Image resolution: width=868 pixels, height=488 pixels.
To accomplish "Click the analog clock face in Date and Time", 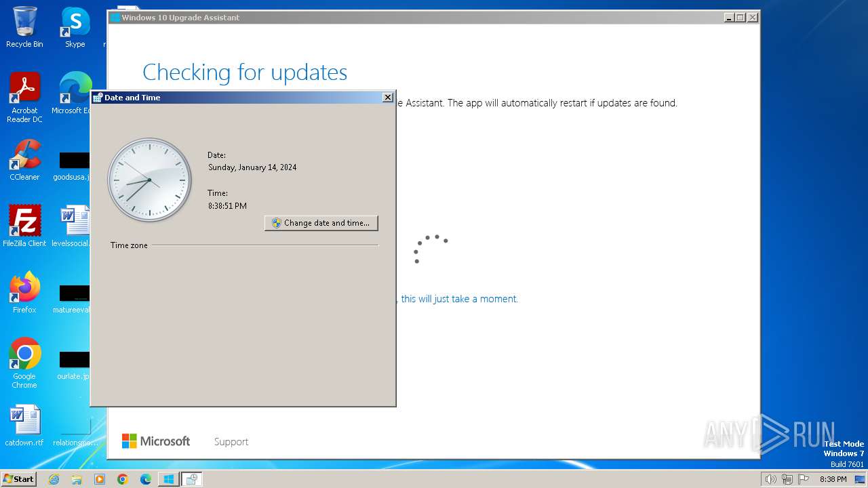I will coord(149,180).
